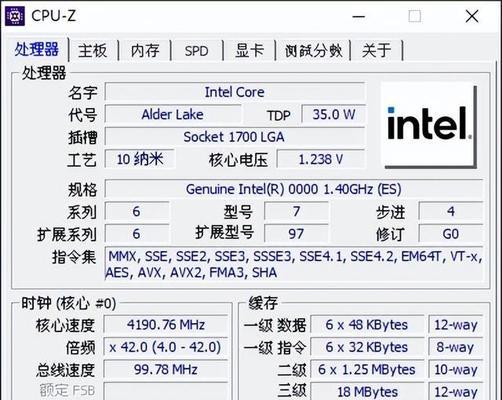The width and height of the screenshot is (502, 400).
Task: Click the grayed maximize button
Action: [x=415, y=16]
